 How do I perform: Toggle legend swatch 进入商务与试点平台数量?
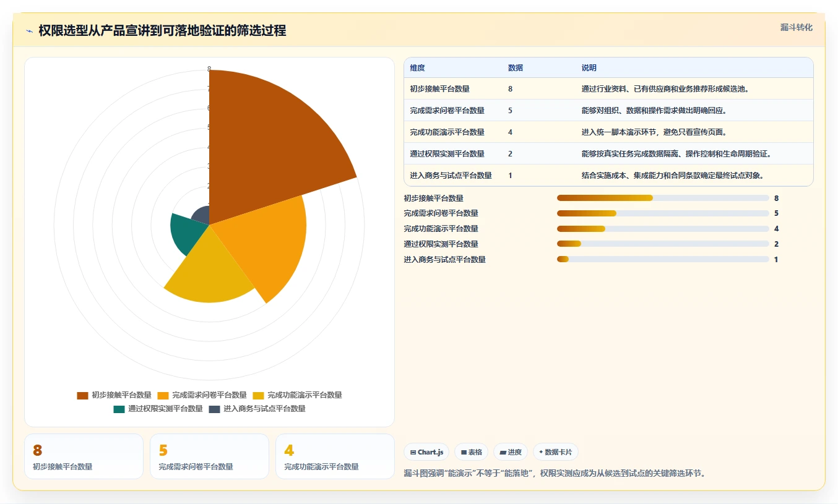tap(214, 409)
